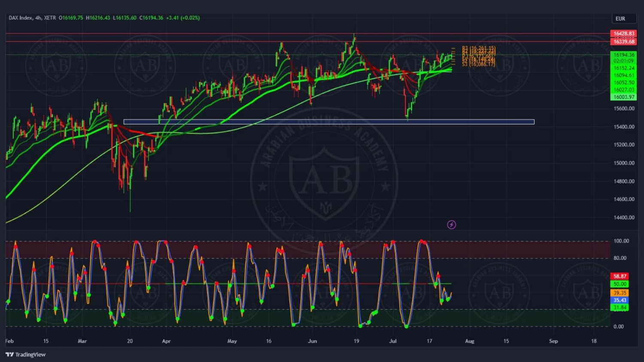Open the TradingView logo link
Screen dimensions: 644x362
26,354
